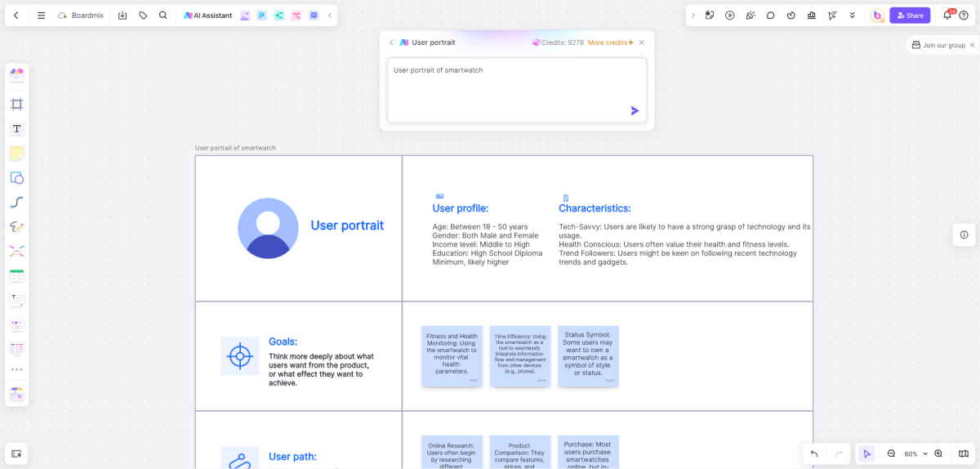Select the Sticky note tool

[x=16, y=153]
